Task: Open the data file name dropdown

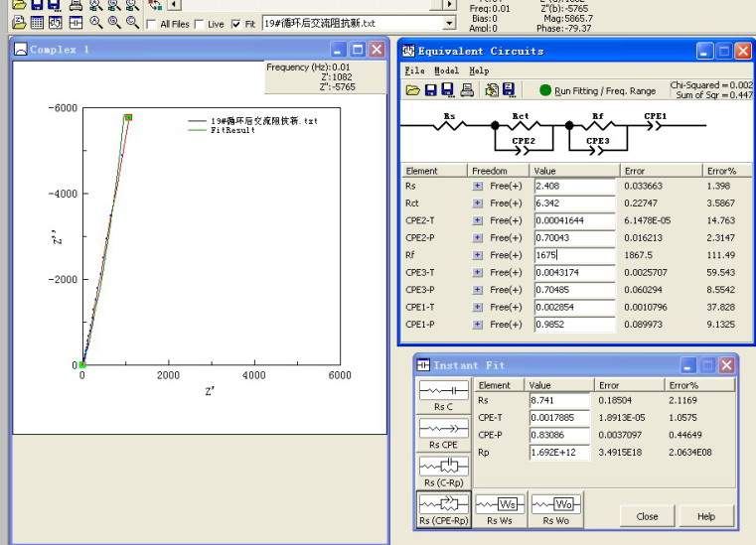Action: pyautogui.click(x=450, y=23)
